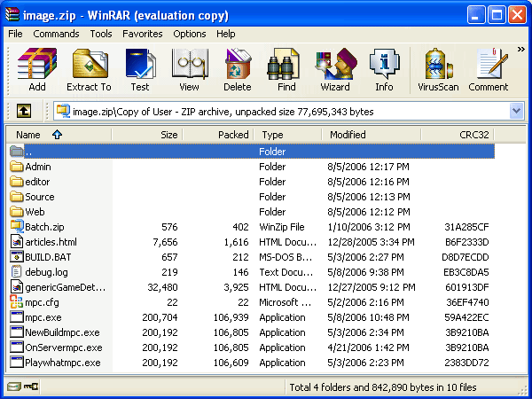Click the Delete recycle bin icon
The image size is (532, 406).
[238, 64]
